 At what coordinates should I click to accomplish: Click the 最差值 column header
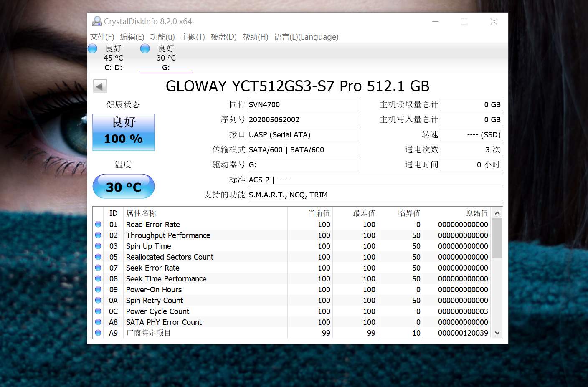click(x=364, y=213)
